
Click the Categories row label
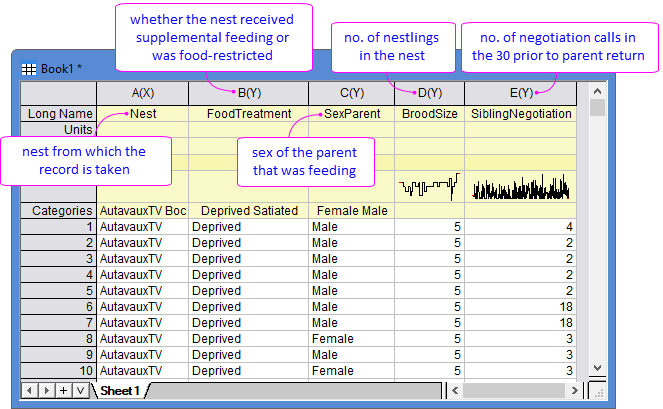point(59,211)
